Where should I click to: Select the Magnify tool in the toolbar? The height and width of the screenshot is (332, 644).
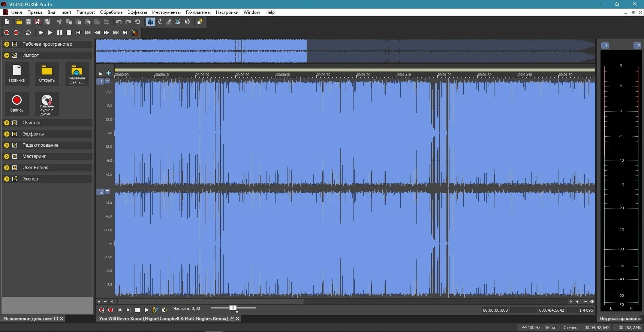coord(159,22)
